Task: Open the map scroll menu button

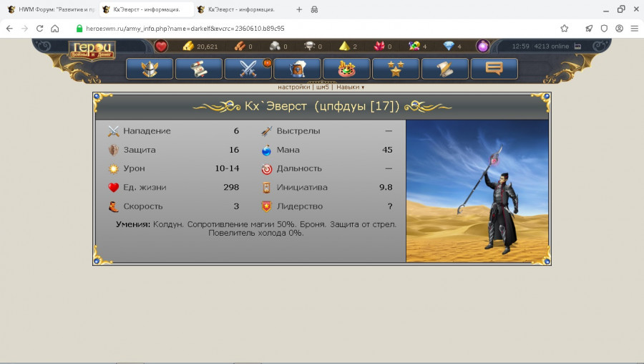Action: pyautogui.click(x=199, y=68)
